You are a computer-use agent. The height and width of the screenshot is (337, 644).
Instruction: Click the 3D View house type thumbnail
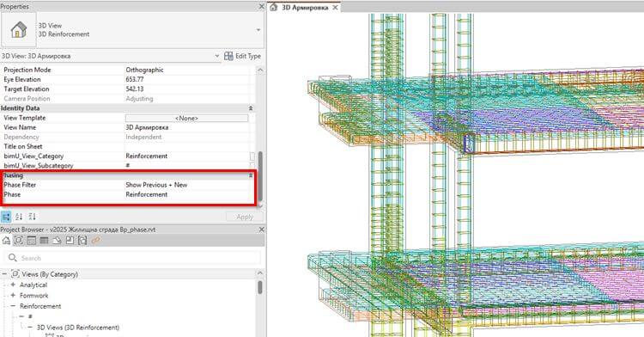pyautogui.click(x=19, y=29)
